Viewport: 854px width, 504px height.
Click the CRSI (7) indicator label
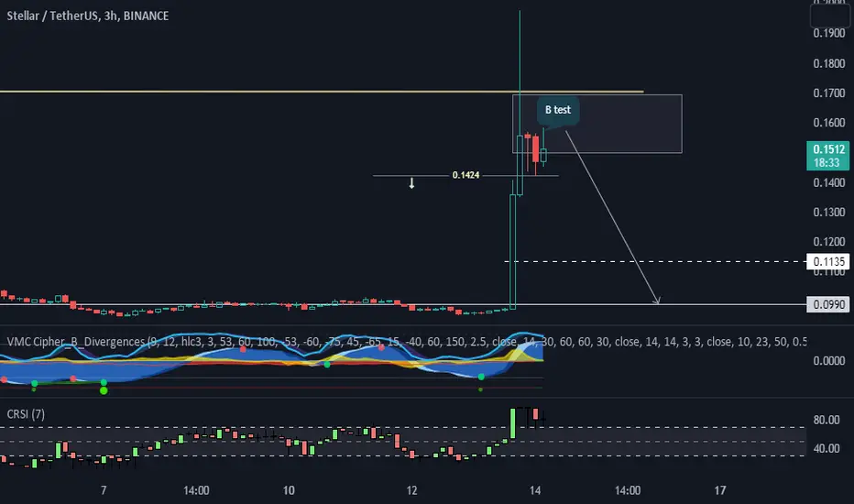tap(26, 414)
